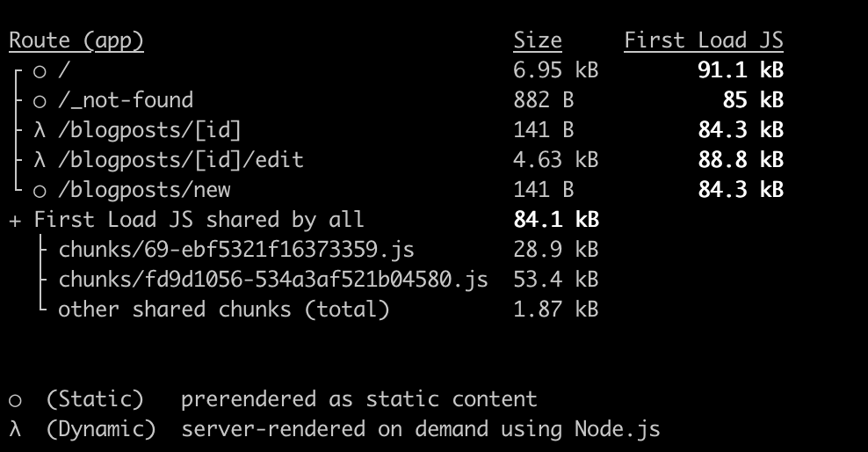This screenshot has height=452, width=868.
Task: Click the lambda symbol before /blogposts/[id]
Action: tap(40, 130)
